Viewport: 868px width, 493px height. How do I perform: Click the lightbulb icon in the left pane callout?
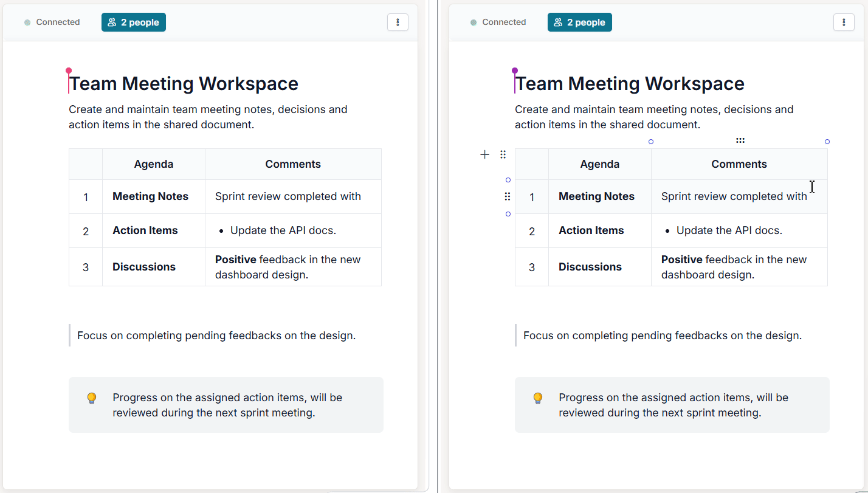point(92,398)
